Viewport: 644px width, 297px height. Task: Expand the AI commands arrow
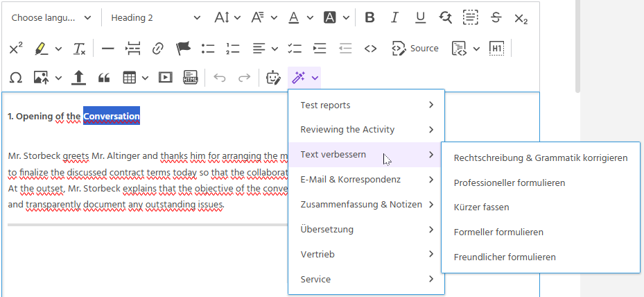[x=315, y=77]
